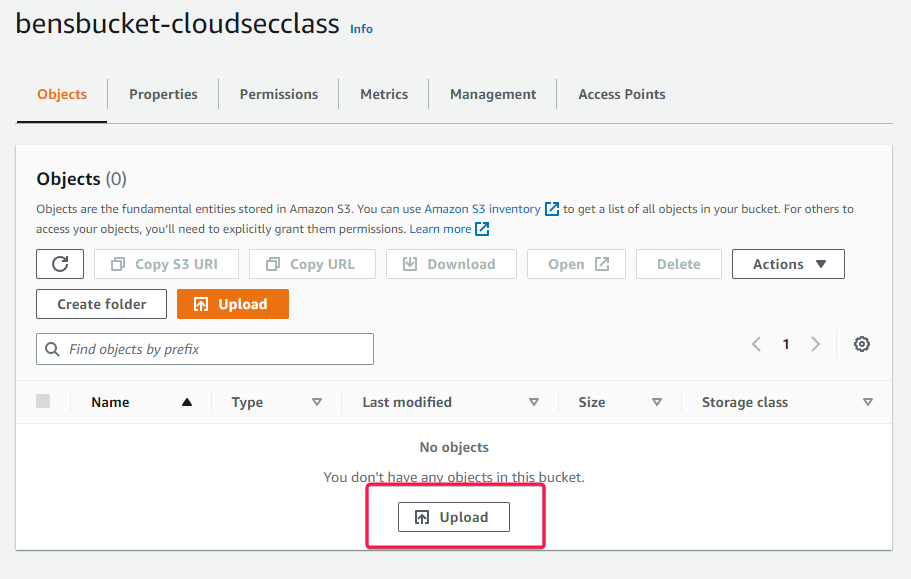
Task: Sort by Type column arrow
Action: coord(317,402)
